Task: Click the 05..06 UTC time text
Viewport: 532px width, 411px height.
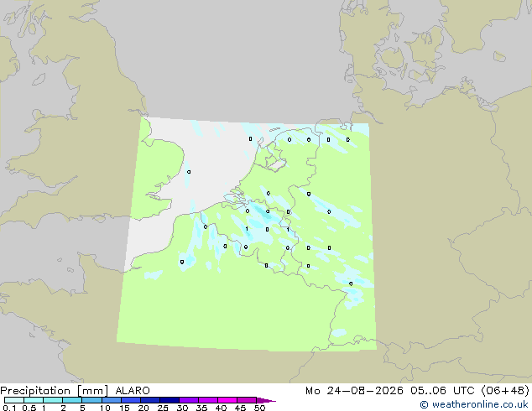Action: [x=441, y=391]
